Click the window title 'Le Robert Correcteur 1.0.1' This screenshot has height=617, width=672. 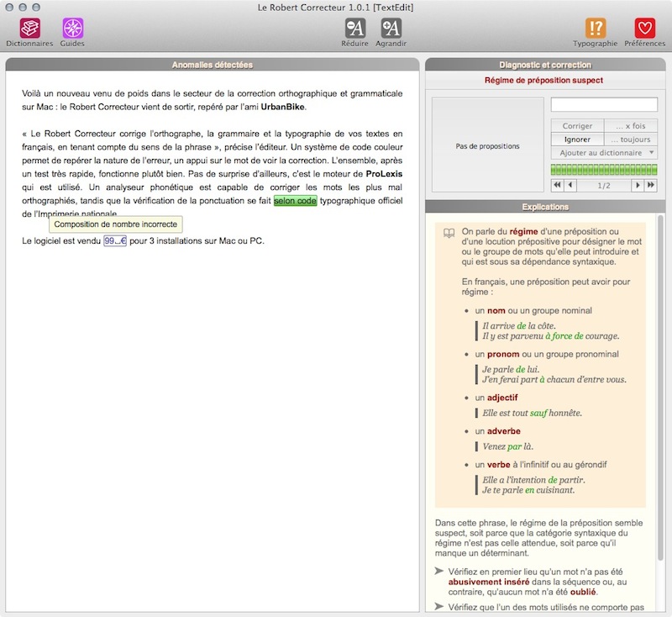click(x=335, y=8)
